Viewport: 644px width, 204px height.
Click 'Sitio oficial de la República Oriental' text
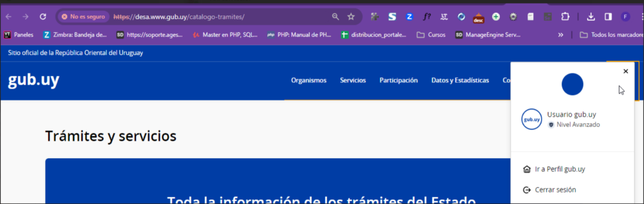click(x=76, y=53)
